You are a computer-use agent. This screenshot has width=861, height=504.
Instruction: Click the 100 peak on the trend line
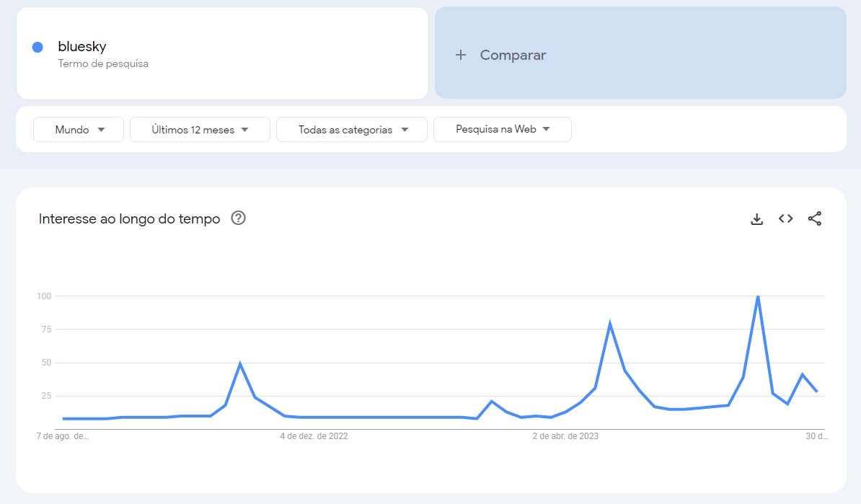tap(758, 296)
